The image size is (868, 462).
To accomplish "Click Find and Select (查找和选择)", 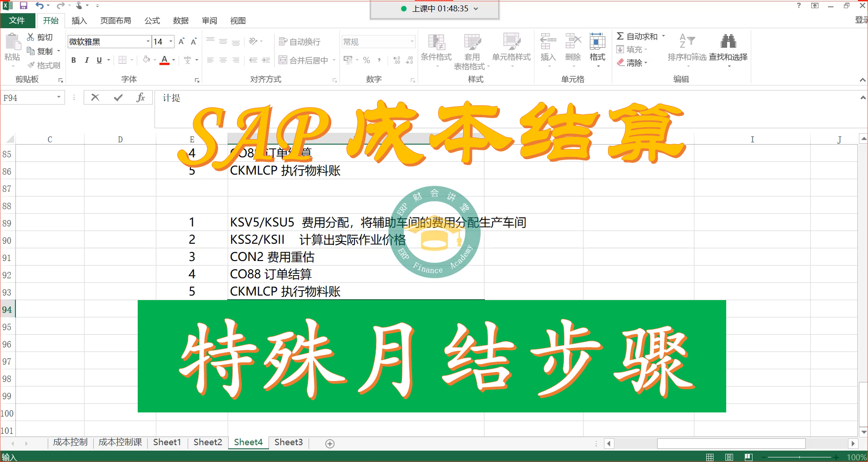I will [x=729, y=50].
